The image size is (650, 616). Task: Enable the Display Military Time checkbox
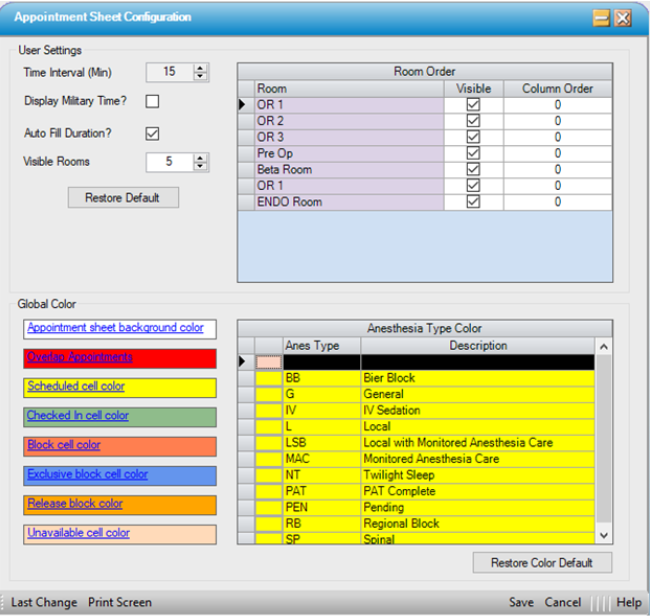(x=152, y=101)
